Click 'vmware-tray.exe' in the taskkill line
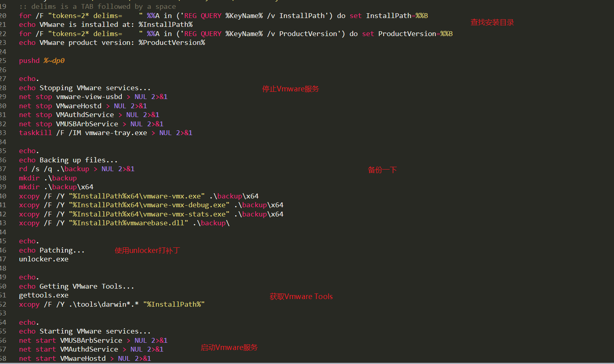This screenshot has height=364, width=614. coord(116,133)
